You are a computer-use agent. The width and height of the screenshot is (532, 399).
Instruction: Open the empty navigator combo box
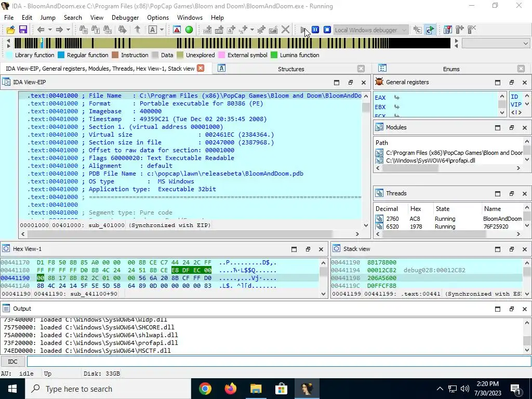(x=496, y=44)
